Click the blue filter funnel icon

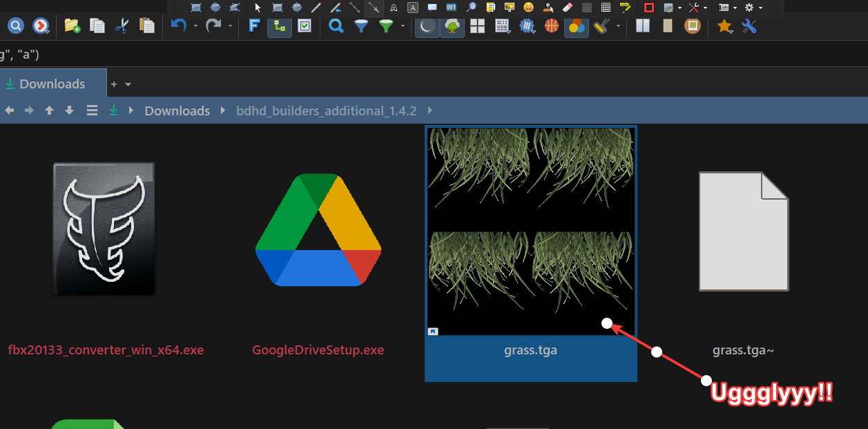(x=361, y=26)
